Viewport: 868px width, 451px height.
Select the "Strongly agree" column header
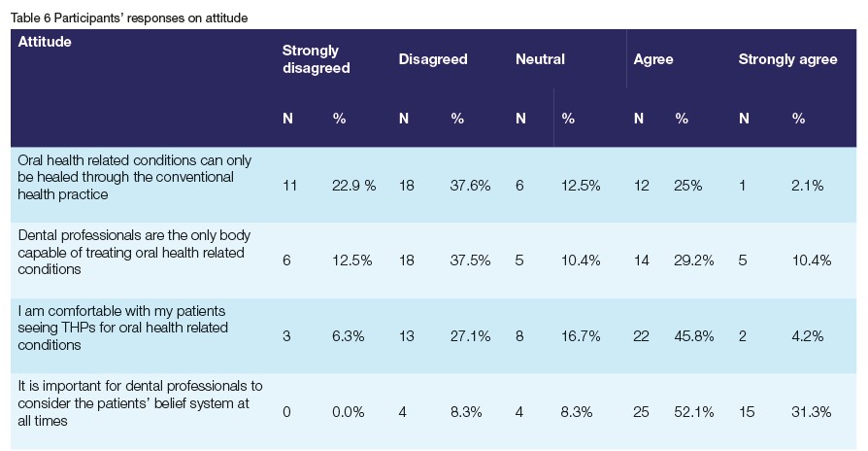coord(787,59)
